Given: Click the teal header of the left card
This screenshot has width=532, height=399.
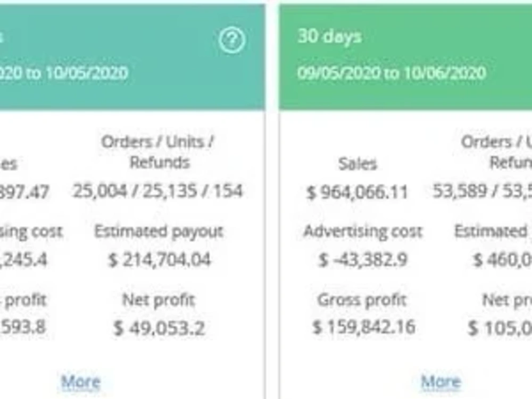Looking at the screenshot, I should coord(132,57).
